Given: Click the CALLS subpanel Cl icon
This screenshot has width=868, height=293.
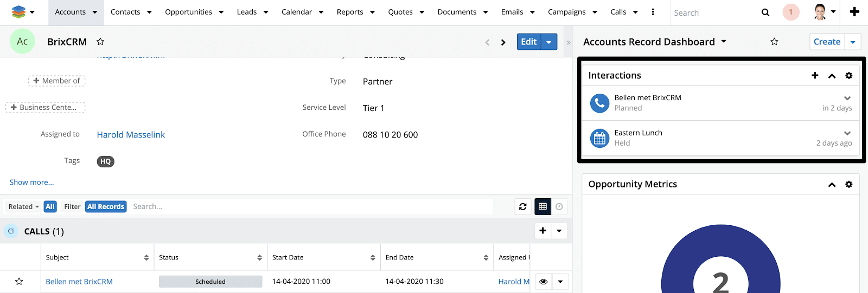Looking at the screenshot, I should pos(11,231).
